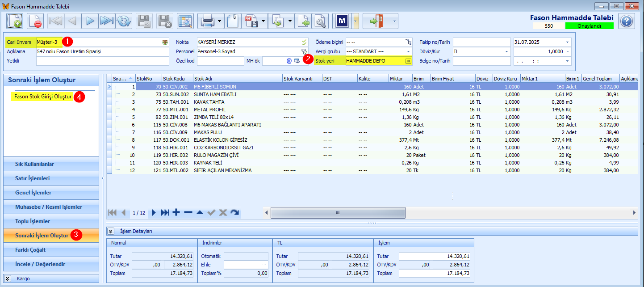The width and height of the screenshot is (644, 287).
Task: Open the İncele / Değerlendir panel
Action: tap(51, 264)
